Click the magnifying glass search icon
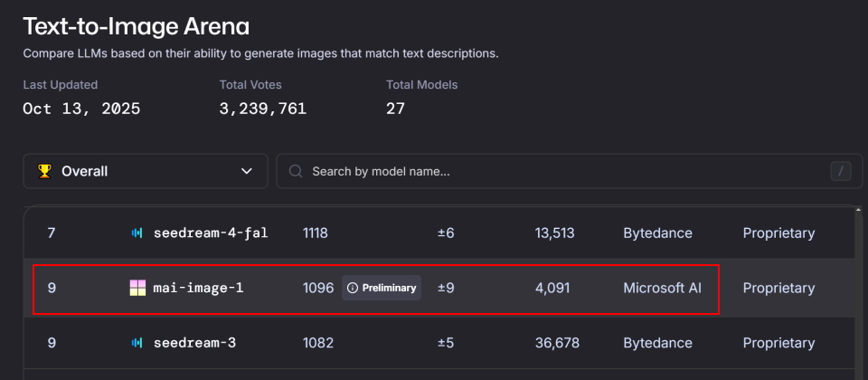Image resolution: width=868 pixels, height=380 pixels. click(295, 171)
